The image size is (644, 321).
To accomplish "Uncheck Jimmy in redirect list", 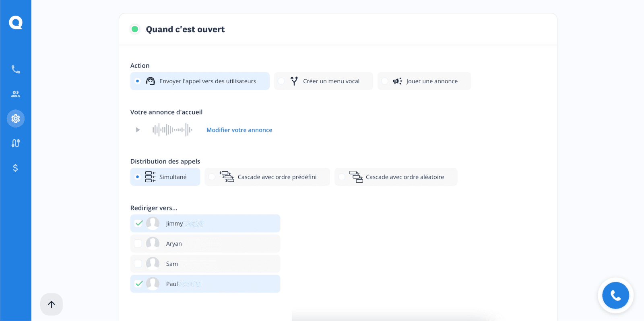I will tap(139, 223).
